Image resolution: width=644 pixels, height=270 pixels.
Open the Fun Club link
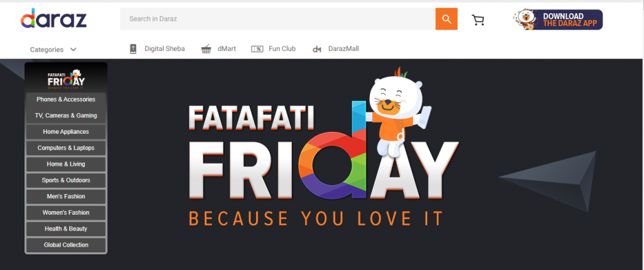[x=282, y=49]
